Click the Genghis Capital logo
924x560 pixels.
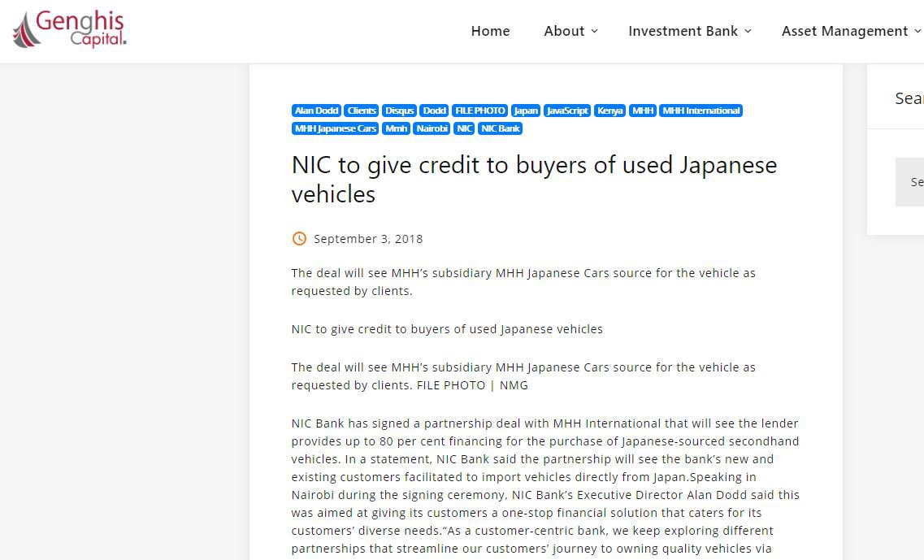coord(70,29)
